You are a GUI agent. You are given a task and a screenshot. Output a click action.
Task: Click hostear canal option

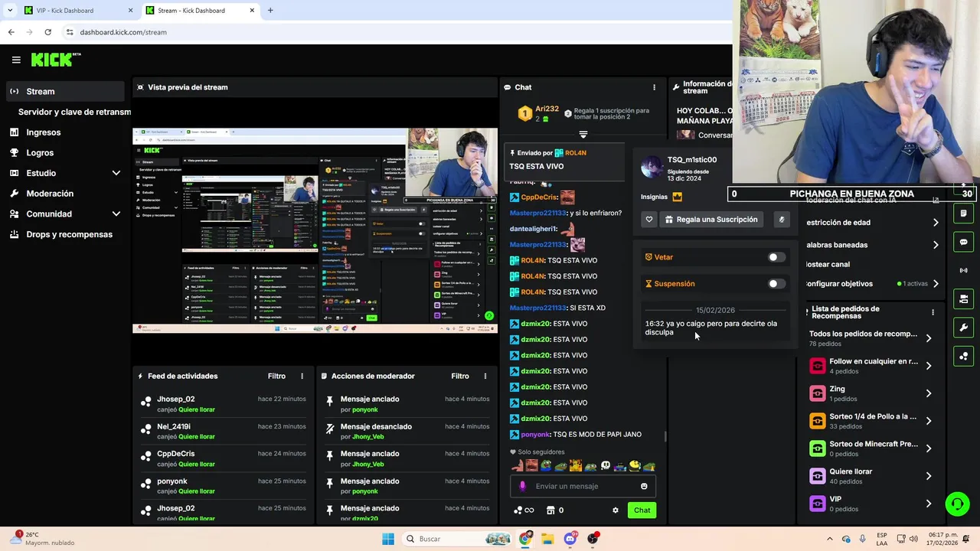click(828, 264)
